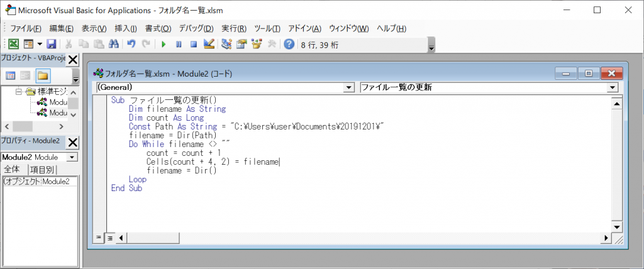This screenshot has width=644, height=269.
Task: Minimize the Module2 code window
Action: 567,74
